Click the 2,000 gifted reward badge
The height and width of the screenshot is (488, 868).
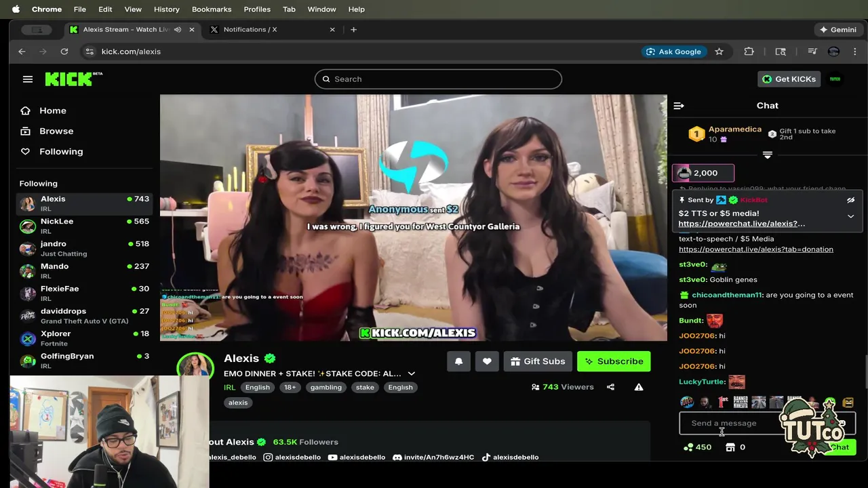[x=703, y=174]
